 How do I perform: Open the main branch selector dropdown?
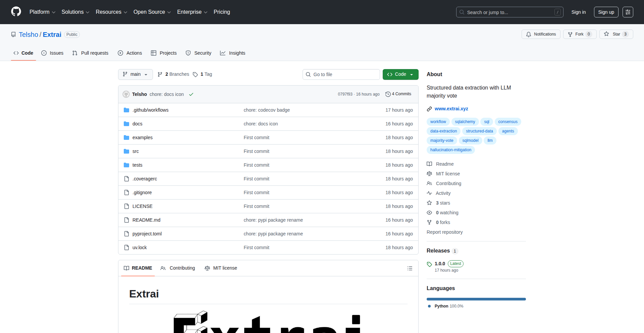[136, 74]
